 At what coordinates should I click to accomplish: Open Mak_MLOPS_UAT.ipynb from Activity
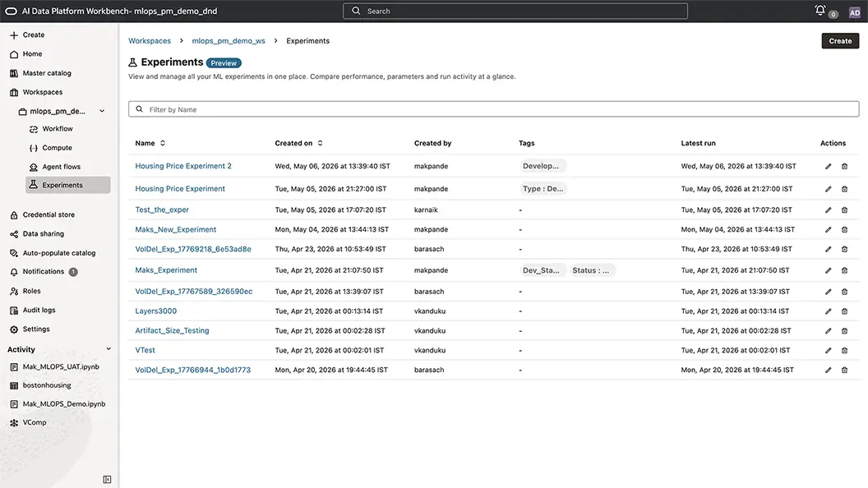click(x=54, y=366)
